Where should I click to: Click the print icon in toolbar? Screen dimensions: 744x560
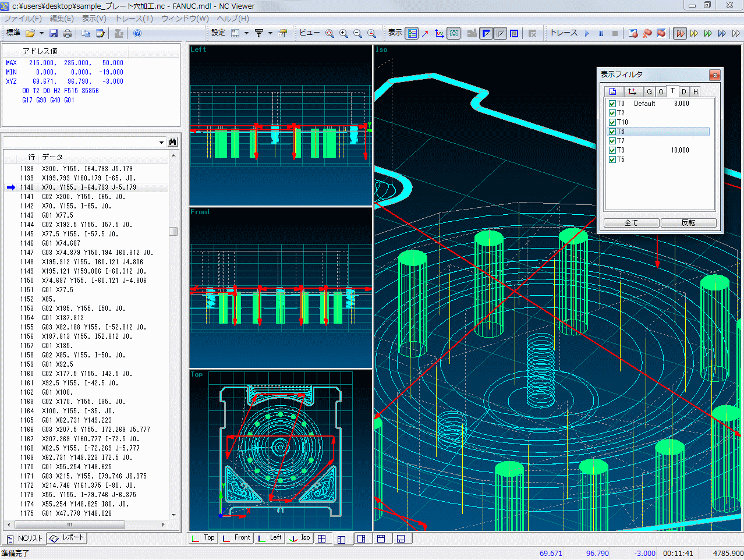point(68,33)
